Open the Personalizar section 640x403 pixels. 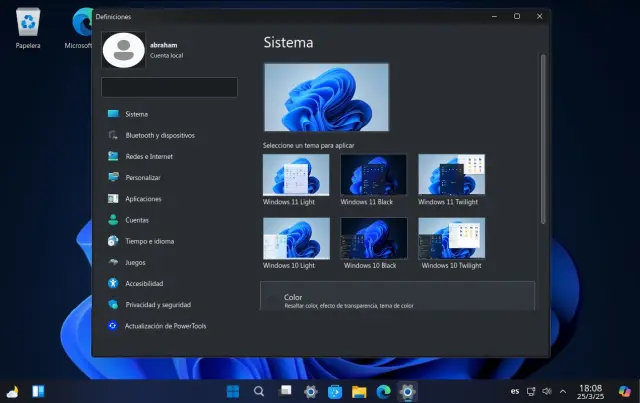pos(143,177)
